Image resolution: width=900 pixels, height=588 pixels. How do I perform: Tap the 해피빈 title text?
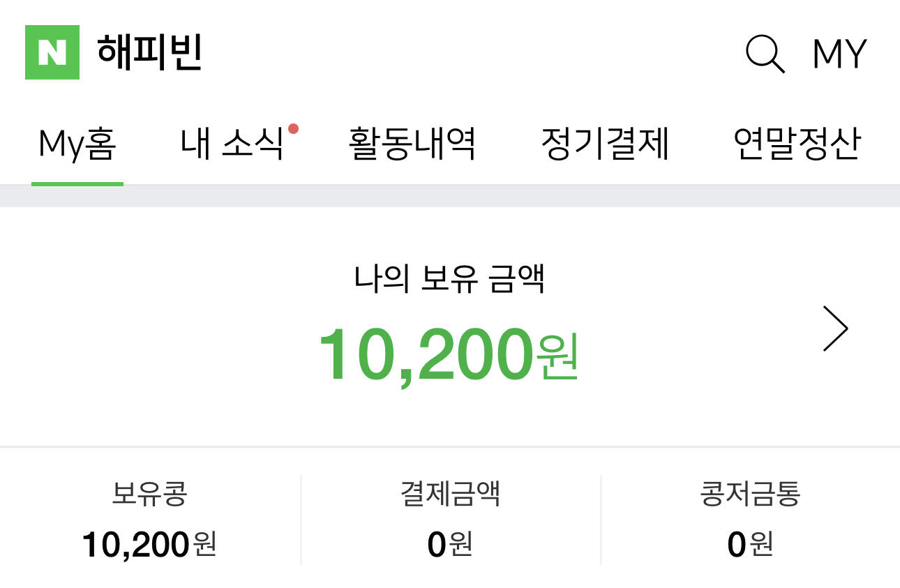pos(149,52)
